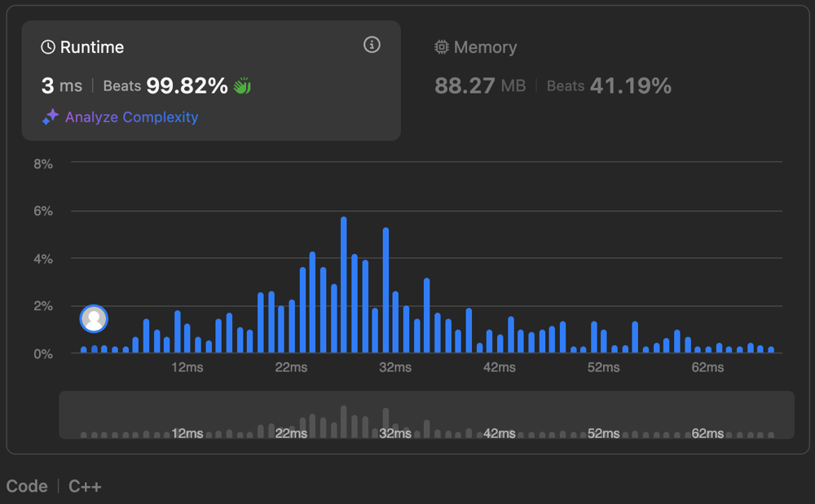This screenshot has width=815, height=504.
Task: Click the 12ms label on main chart axis
Action: (187, 367)
